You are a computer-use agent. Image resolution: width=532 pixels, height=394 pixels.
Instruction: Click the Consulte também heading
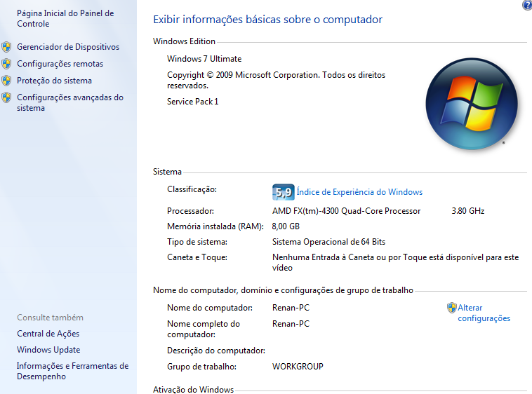[x=50, y=318]
